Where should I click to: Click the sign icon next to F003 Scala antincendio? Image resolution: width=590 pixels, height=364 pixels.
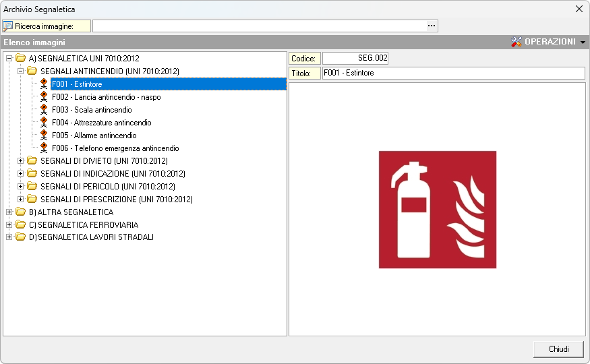(44, 110)
